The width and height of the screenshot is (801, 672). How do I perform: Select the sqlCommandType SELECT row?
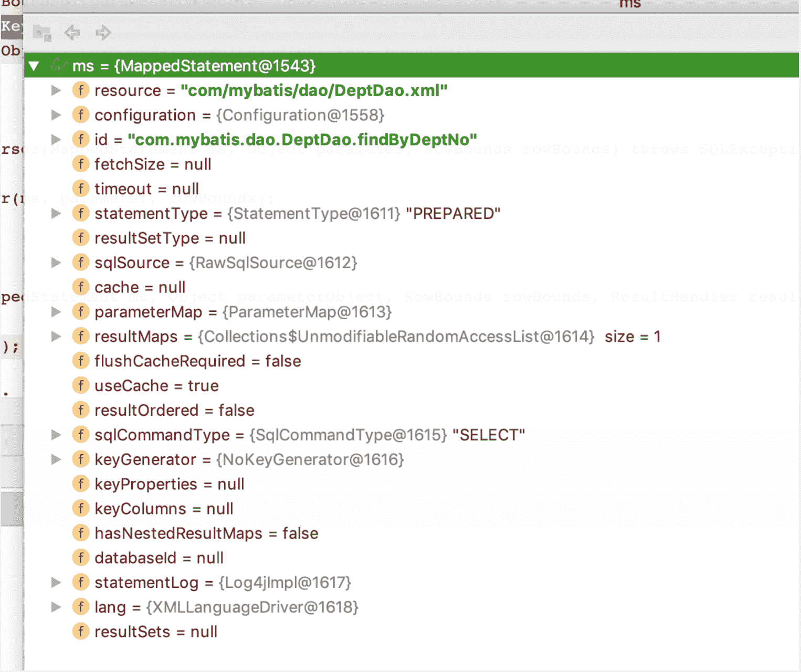pos(310,435)
